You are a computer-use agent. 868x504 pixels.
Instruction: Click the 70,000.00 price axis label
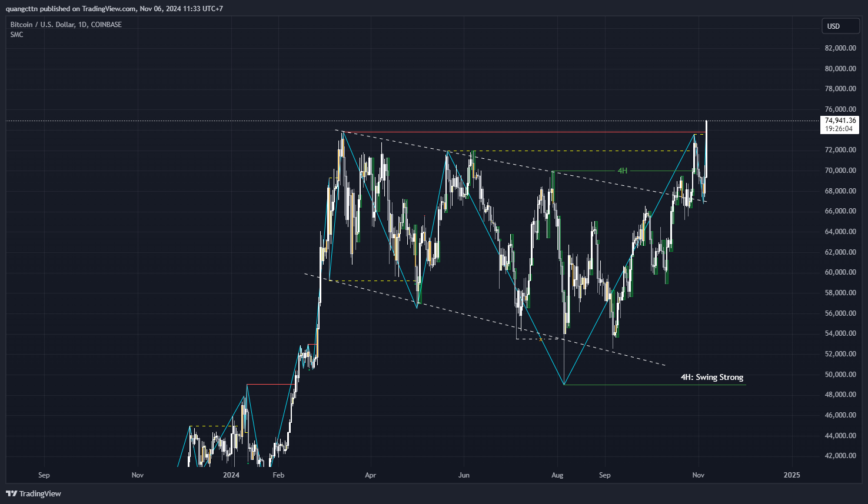pos(840,171)
